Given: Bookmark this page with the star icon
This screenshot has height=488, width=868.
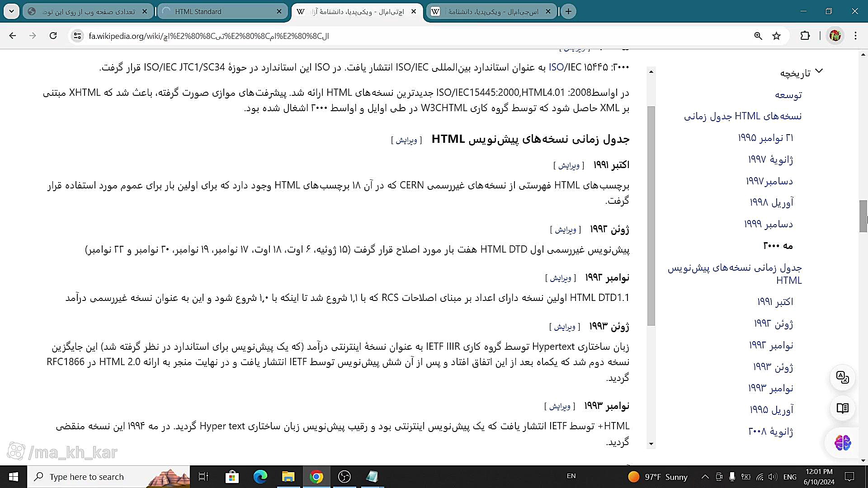Looking at the screenshot, I should pos(776,36).
